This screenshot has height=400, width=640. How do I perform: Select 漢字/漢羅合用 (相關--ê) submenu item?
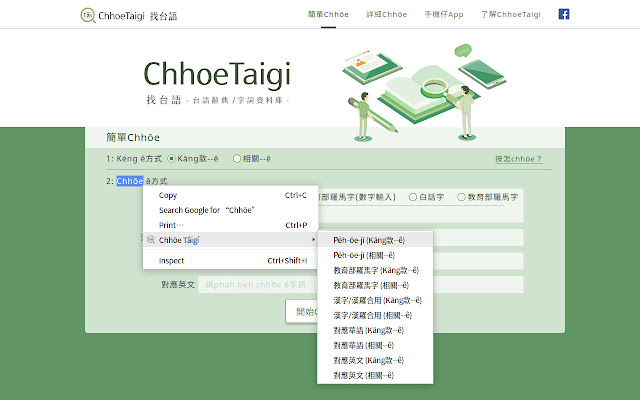[x=375, y=315]
